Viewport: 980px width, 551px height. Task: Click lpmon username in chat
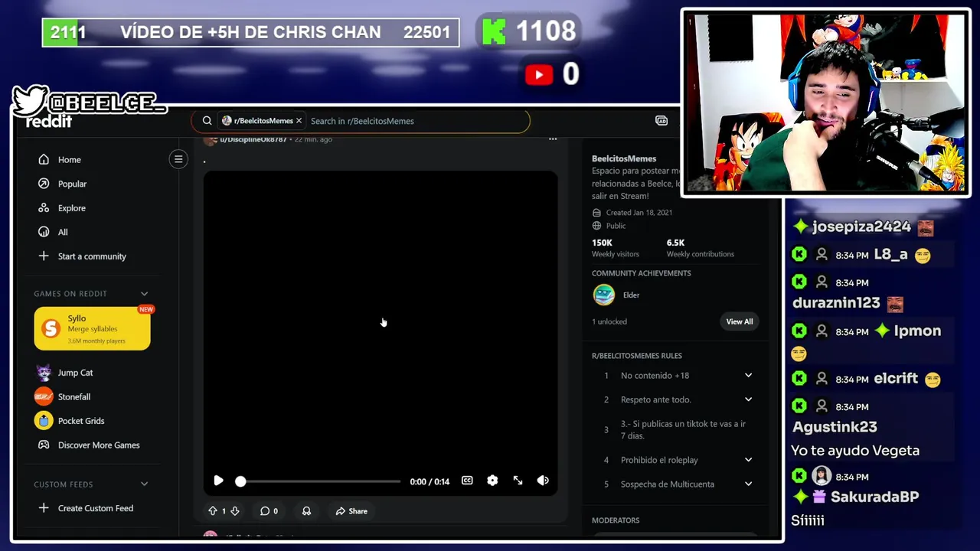[917, 331]
